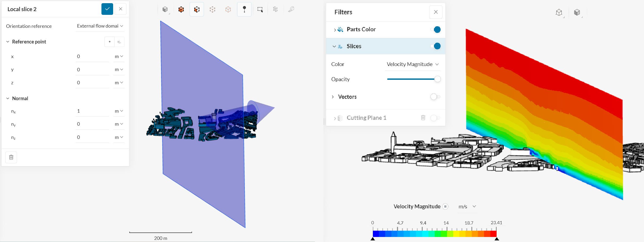Click the measuring tape tool icon
Viewport: 644px width, 242px height.
[x=291, y=10]
